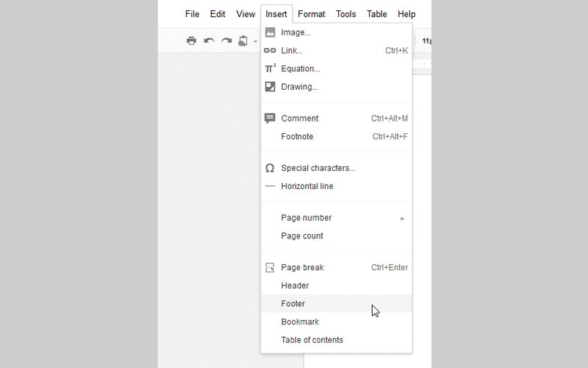Insert a Horizontal line

click(307, 186)
